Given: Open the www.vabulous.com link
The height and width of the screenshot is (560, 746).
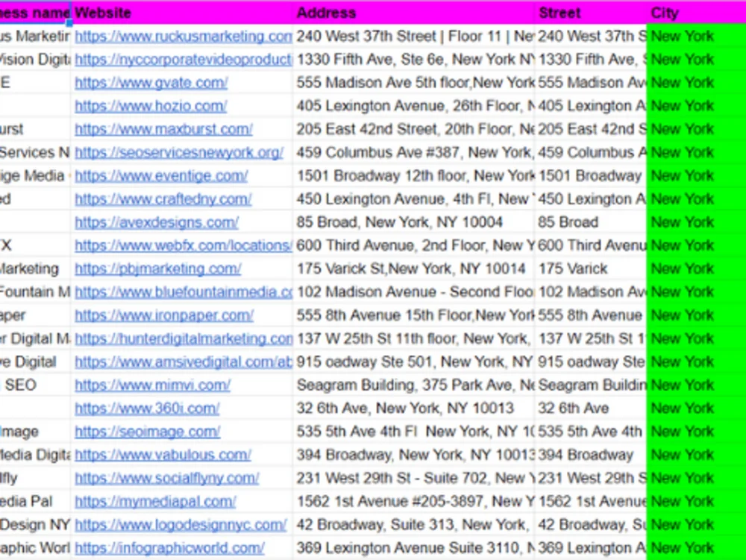Looking at the screenshot, I should pyautogui.click(x=163, y=456).
